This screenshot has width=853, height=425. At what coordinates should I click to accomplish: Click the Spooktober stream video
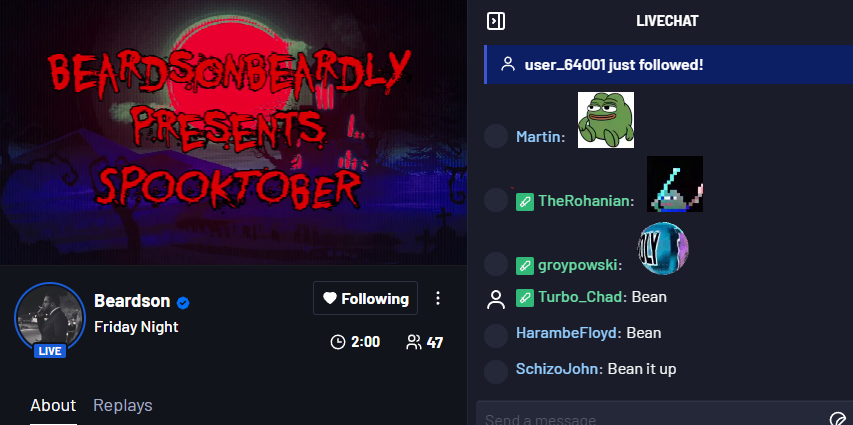[233, 132]
